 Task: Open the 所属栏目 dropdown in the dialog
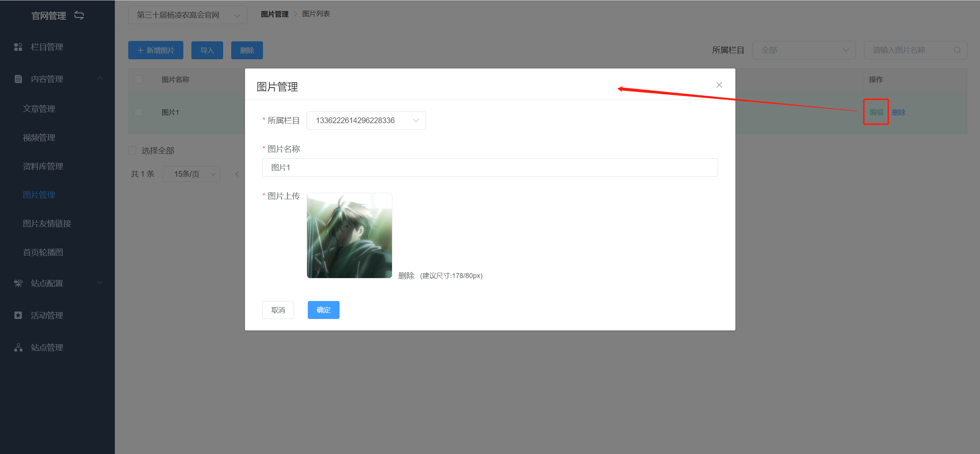click(366, 120)
